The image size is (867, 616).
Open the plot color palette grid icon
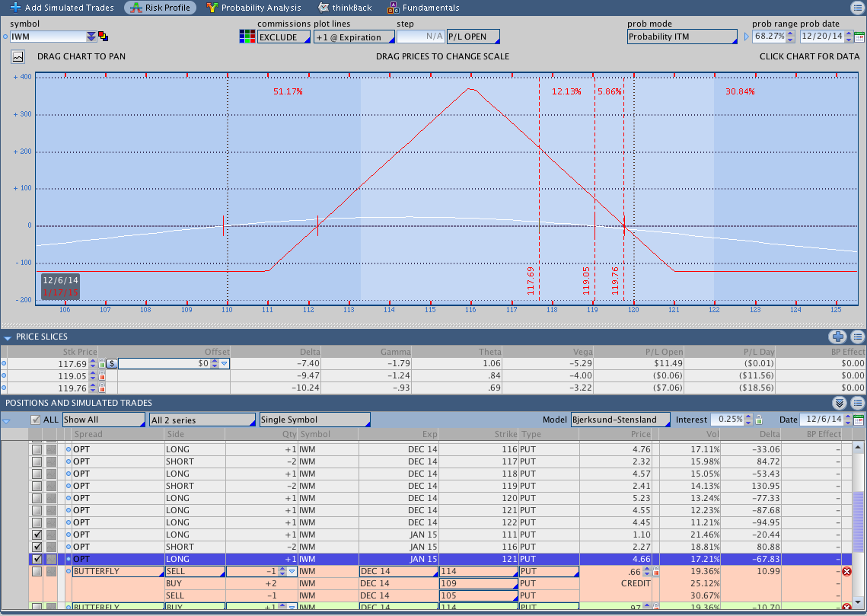[x=247, y=37]
